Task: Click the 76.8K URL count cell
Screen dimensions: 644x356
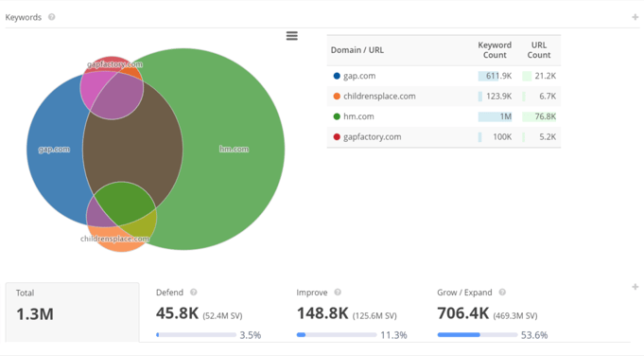Action: [539, 116]
